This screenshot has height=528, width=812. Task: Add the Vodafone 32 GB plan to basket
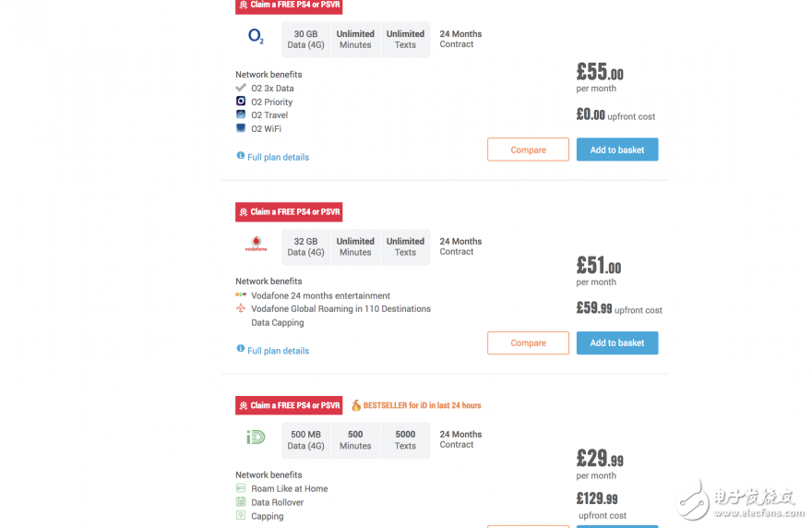pos(617,342)
